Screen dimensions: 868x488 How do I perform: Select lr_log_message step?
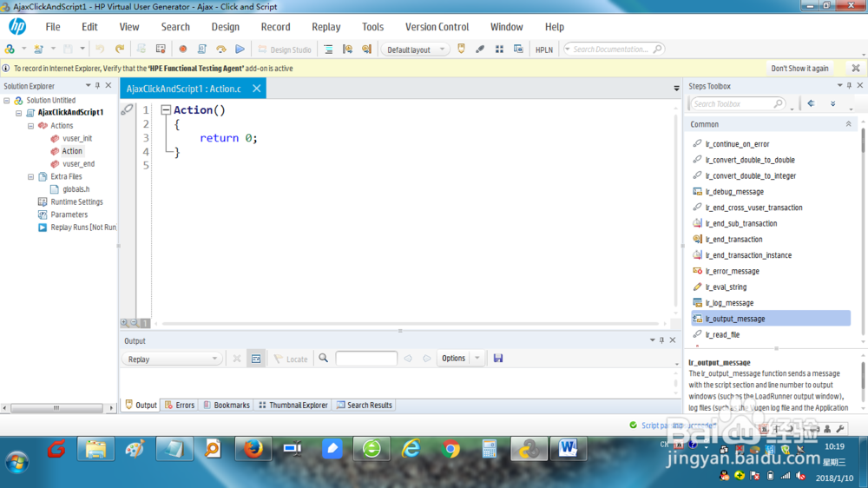(x=730, y=304)
